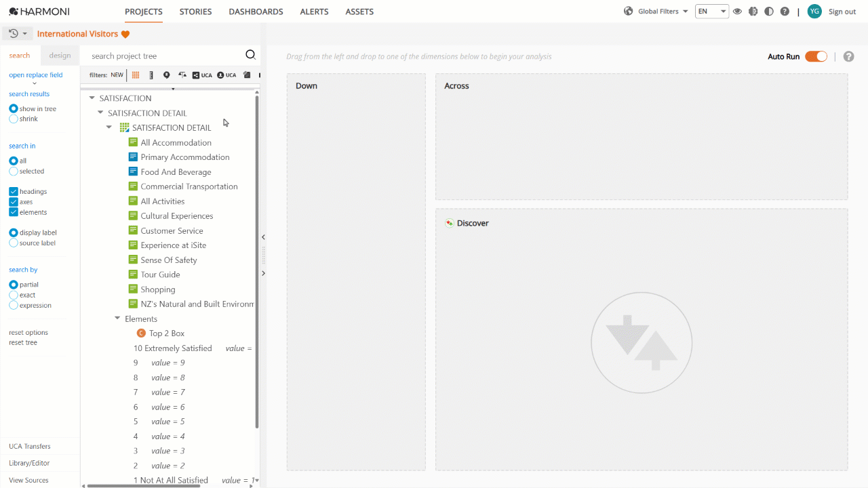The width and height of the screenshot is (868, 488).
Task: Open the Global Filters dropdown
Action: tap(656, 12)
